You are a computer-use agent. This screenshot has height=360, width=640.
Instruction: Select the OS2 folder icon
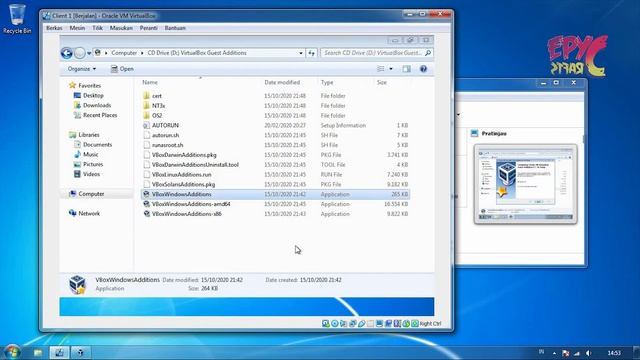[x=147, y=116]
